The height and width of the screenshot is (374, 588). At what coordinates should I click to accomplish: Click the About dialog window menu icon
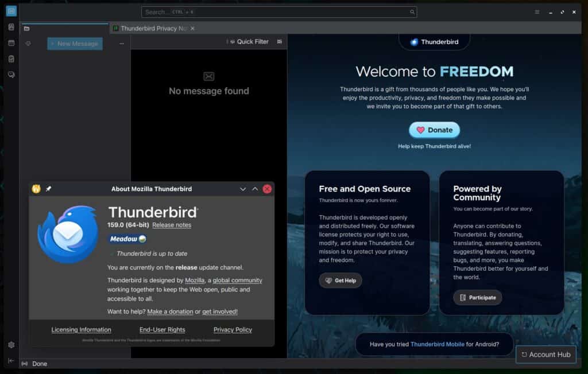click(36, 189)
